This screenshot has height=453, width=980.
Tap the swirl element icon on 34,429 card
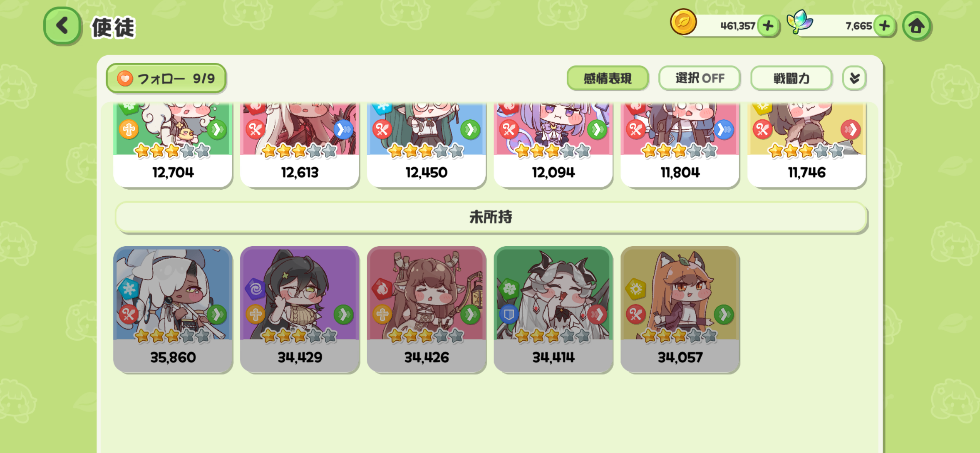[x=255, y=288]
